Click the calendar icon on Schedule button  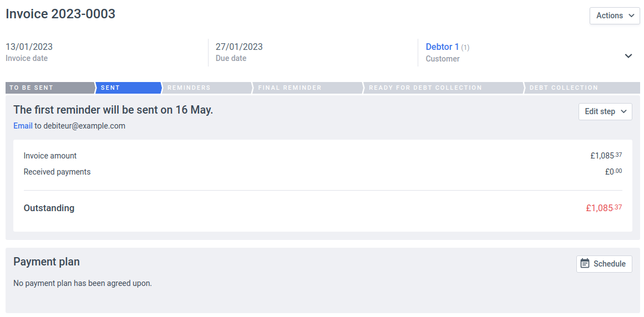click(585, 264)
